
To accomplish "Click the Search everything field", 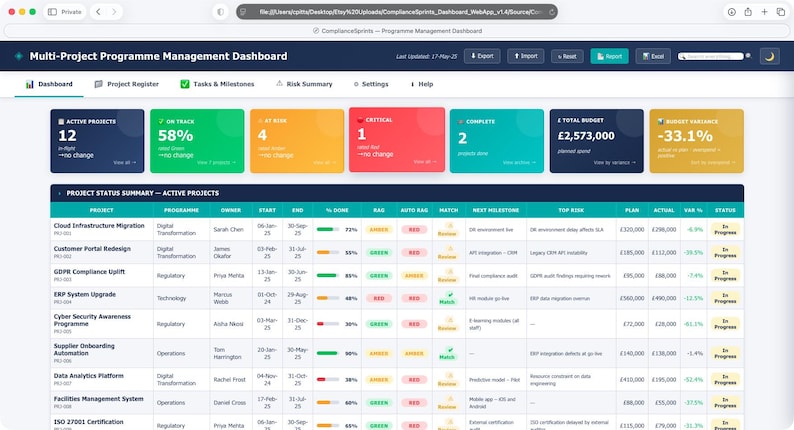I will pyautogui.click(x=711, y=56).
